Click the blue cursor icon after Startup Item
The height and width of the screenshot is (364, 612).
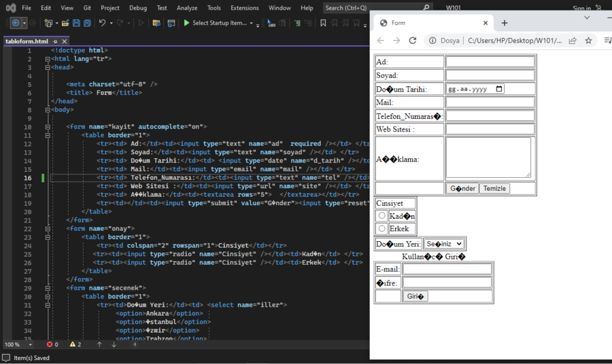(271, 23)
